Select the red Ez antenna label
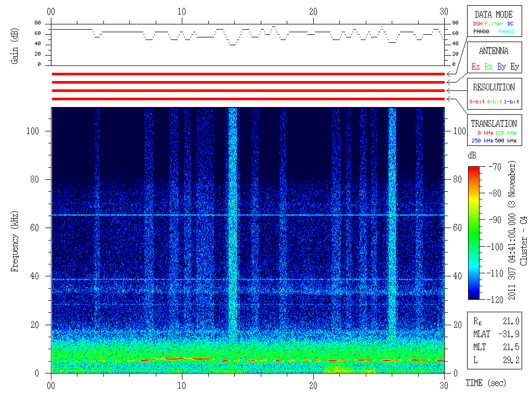Viewport: 532px width, 399px height. point(475,66)
